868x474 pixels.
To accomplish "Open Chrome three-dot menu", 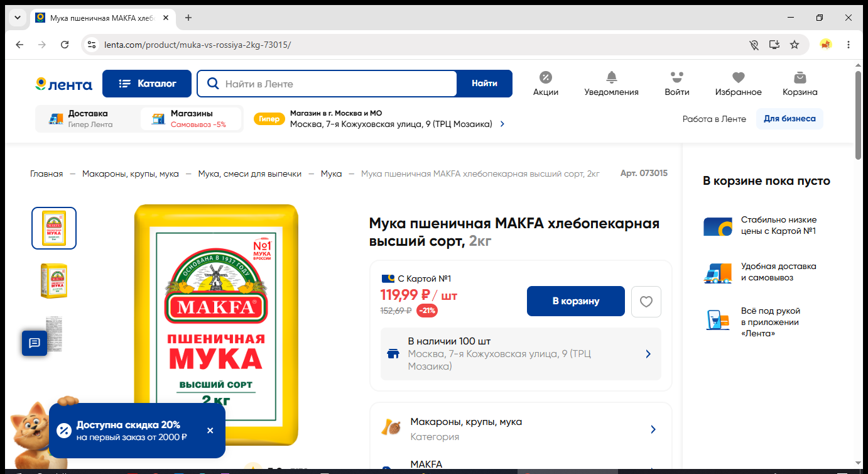I will (x=849, y=45).
